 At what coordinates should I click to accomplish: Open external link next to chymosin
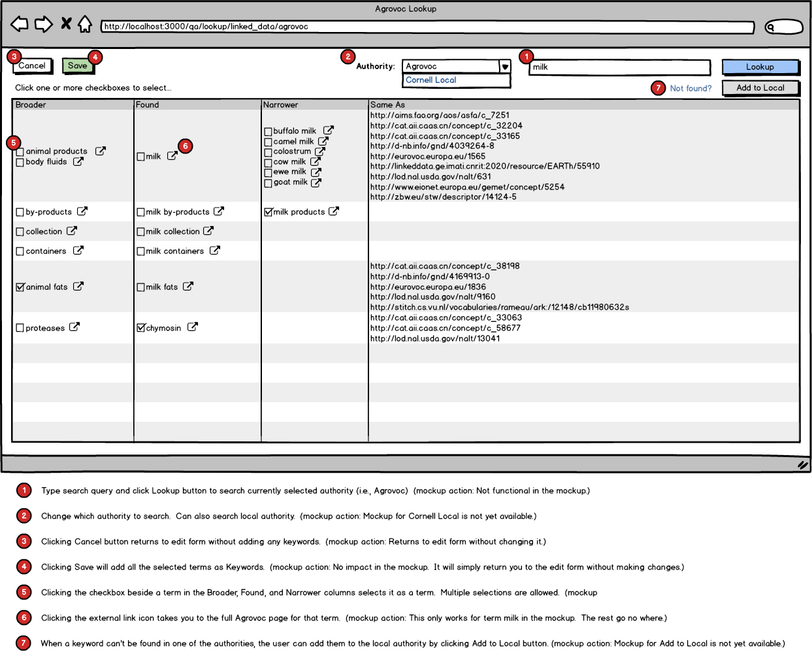(x=193, y=327)
